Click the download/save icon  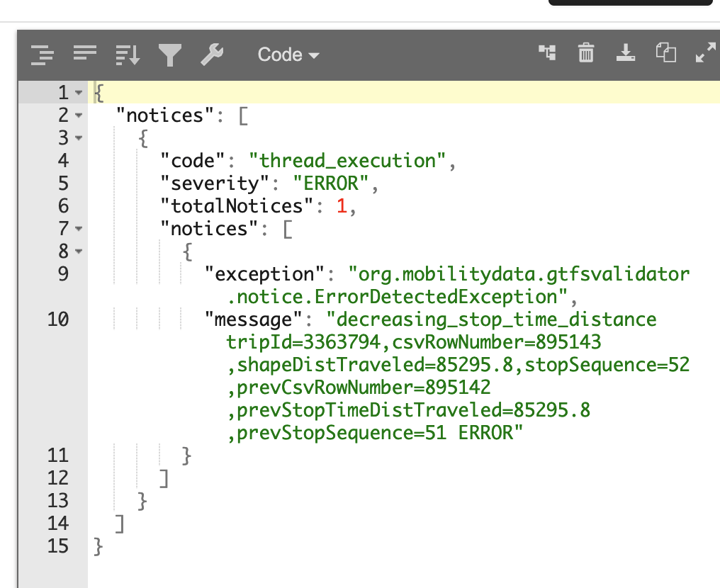(x=626, y=52)
